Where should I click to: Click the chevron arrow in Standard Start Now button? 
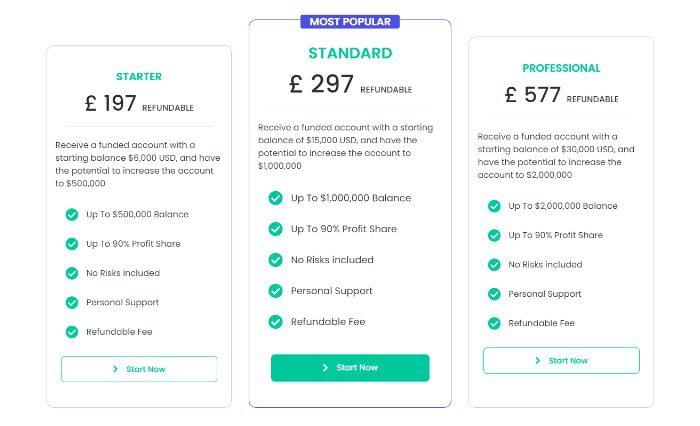coord(325,368)
